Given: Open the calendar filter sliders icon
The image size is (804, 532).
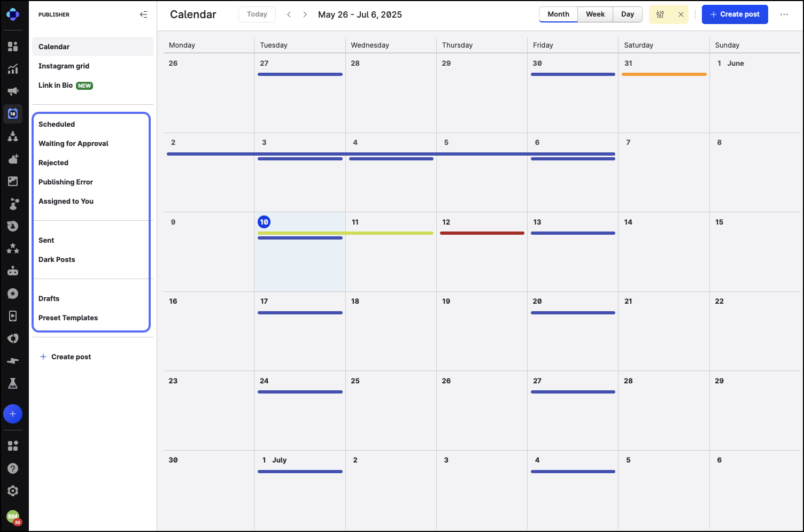Looking at the screenshot, I should (660, 14).
